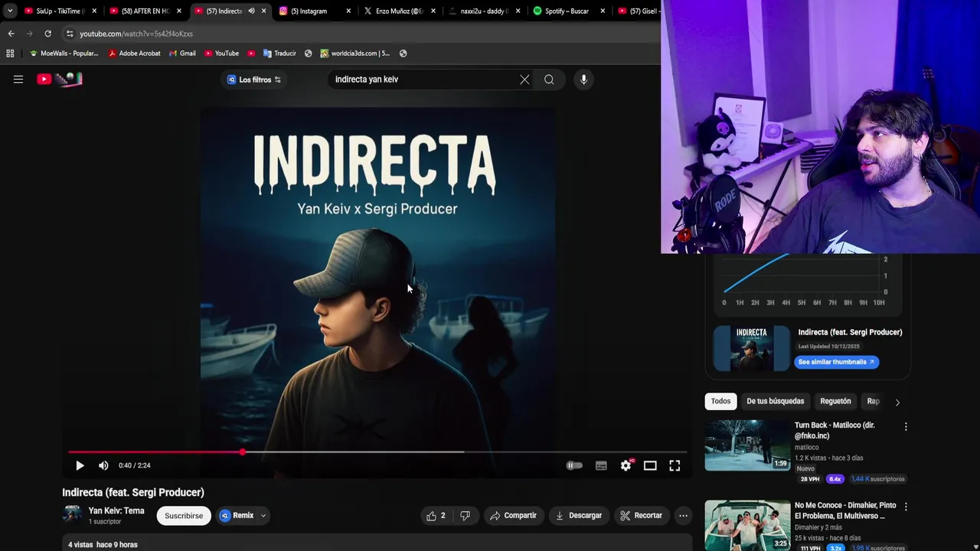Switch to the SixUp - TikiTime tab
This screenshot has height=551, width=980.
[x=58, y=11]
